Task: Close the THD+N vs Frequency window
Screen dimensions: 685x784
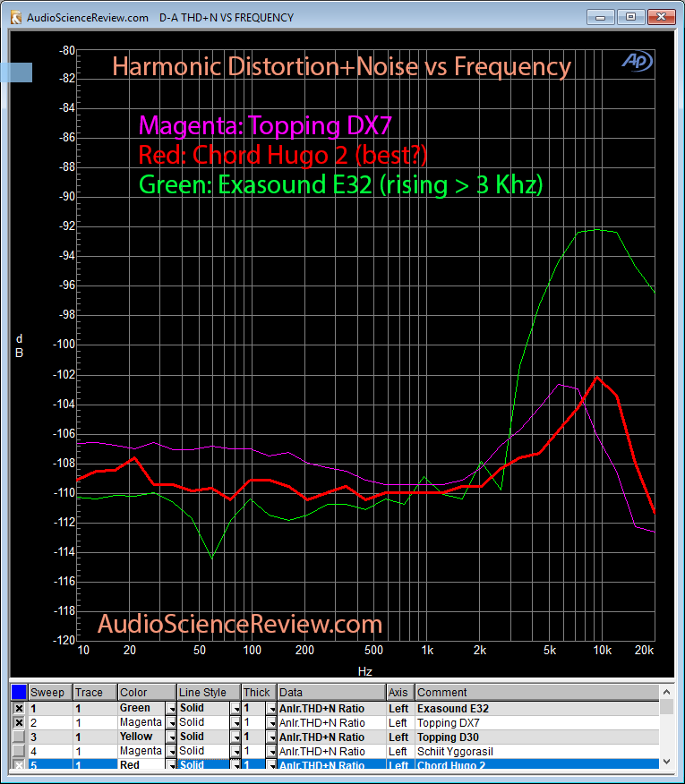Action: [x=661, y=17]
